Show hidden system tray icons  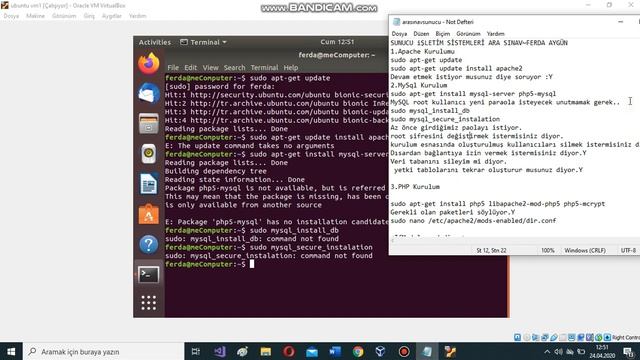click(547, 351)
